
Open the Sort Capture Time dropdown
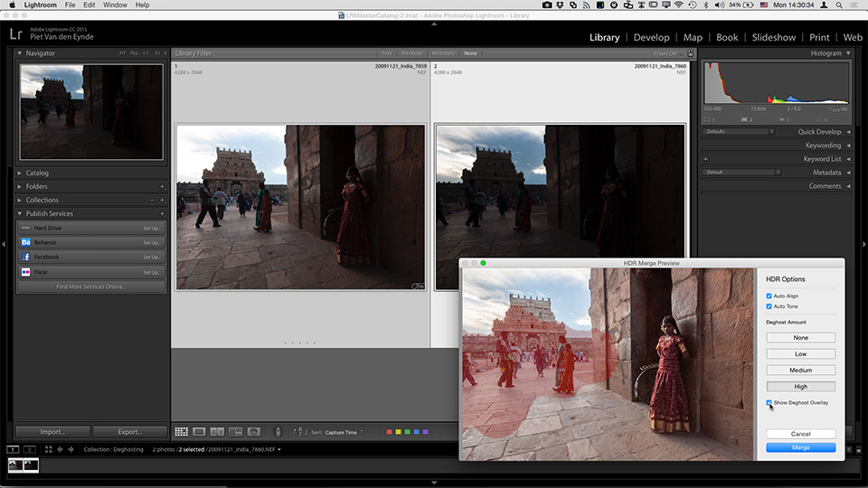point(344,432)
